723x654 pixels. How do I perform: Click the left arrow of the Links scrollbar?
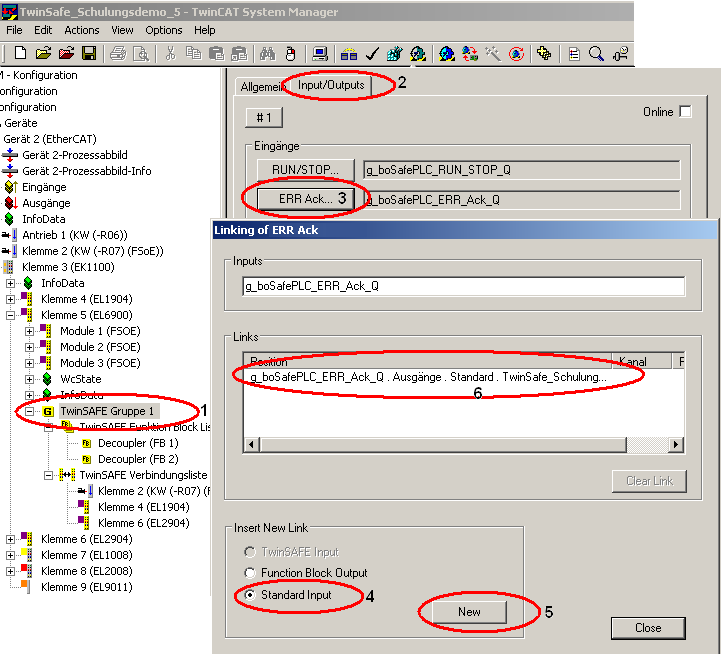[251, 445]
